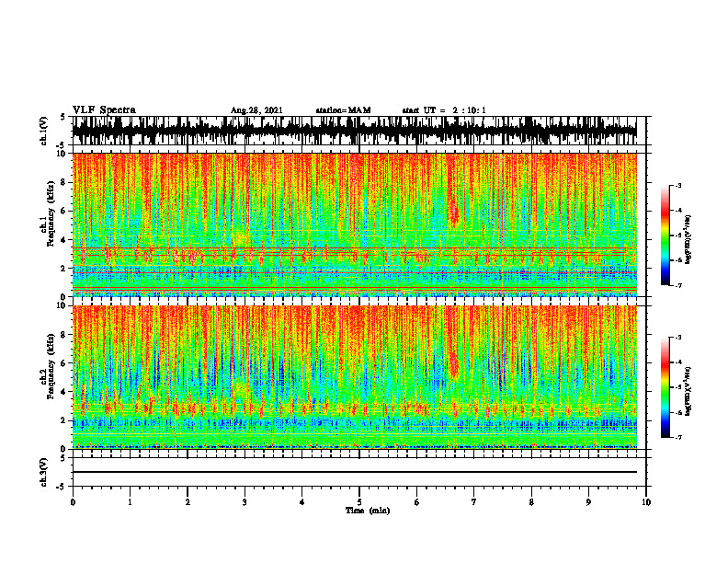Click time axis tick label '7'
Viewport: 728px width, 563px height.
click(474, 502)
